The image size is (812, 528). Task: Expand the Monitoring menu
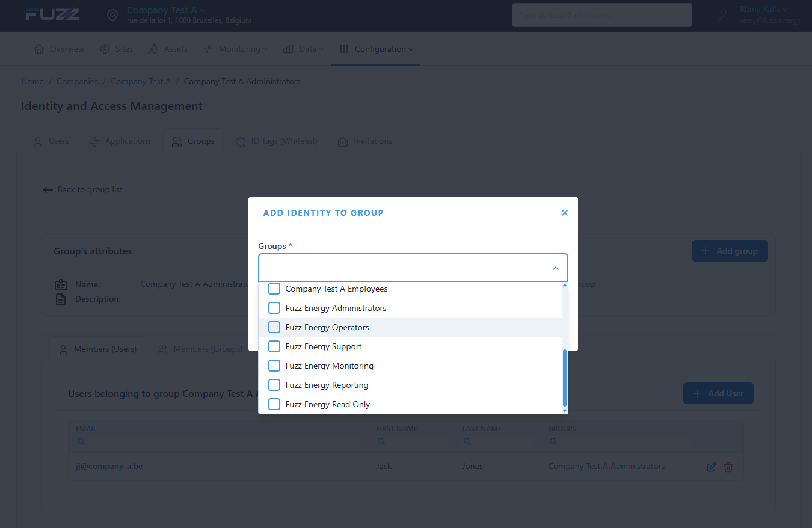click(x=235, y=49)
